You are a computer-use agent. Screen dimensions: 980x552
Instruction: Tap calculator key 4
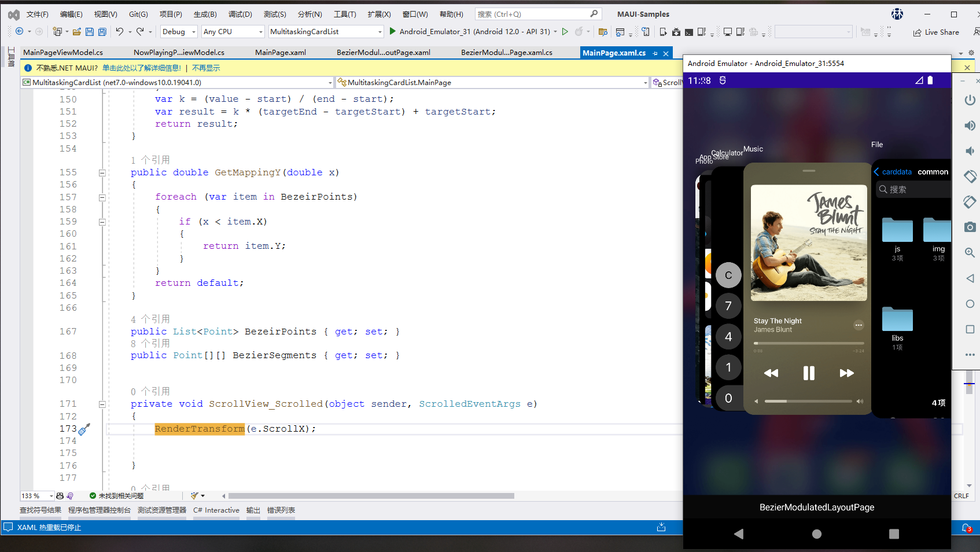pyautogui.click(x=728, y=337)
